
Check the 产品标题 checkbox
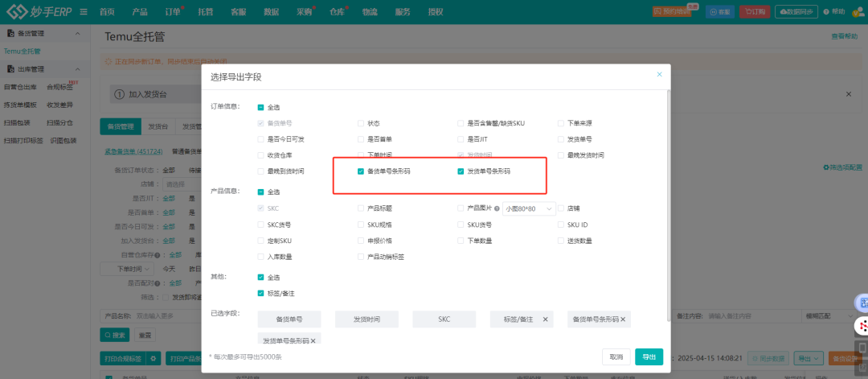[361, 208]
